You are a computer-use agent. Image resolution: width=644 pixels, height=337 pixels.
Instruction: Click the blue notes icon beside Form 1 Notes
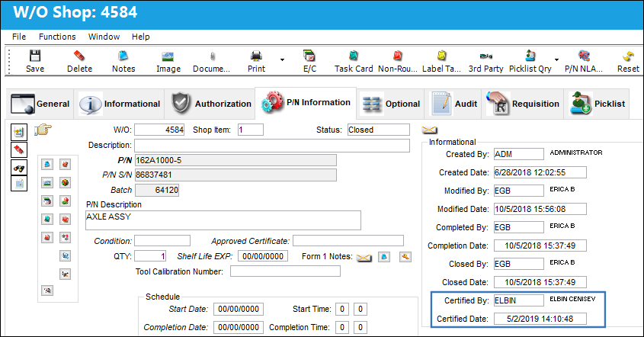tap(384, 257)
